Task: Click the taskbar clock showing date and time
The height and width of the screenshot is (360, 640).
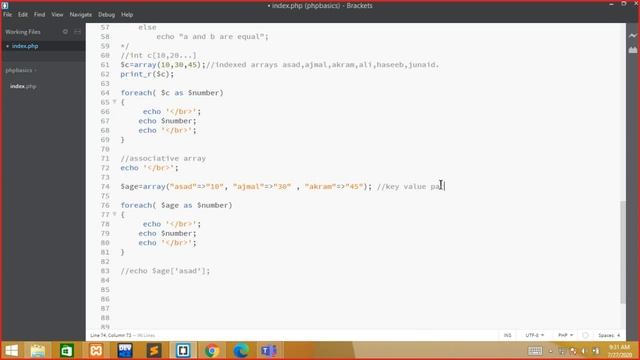Action: point(620,351)
